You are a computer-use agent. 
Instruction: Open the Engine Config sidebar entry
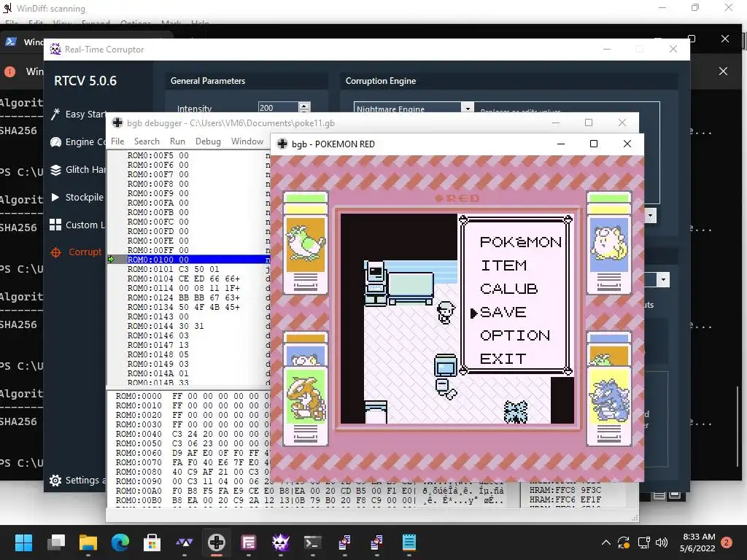[x=79, y=142]
